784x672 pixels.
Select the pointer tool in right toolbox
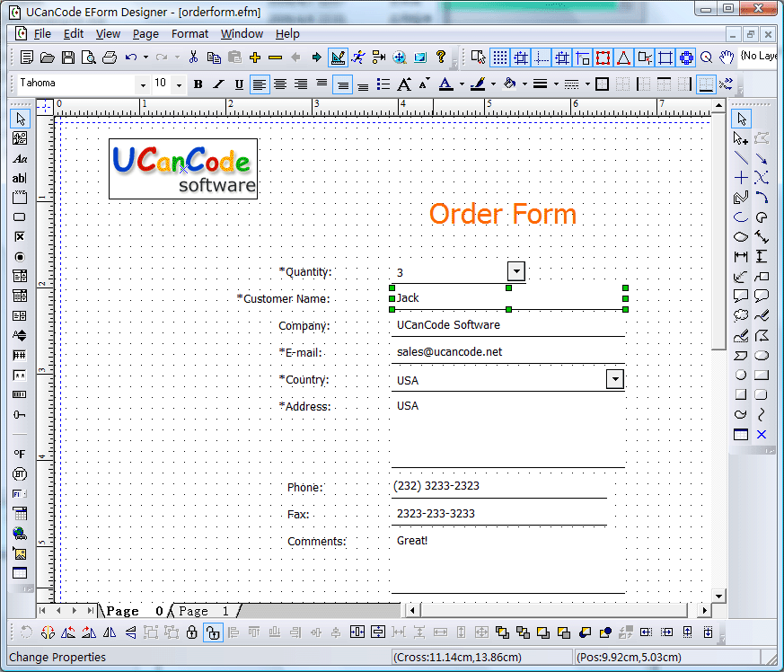[741, 119]
